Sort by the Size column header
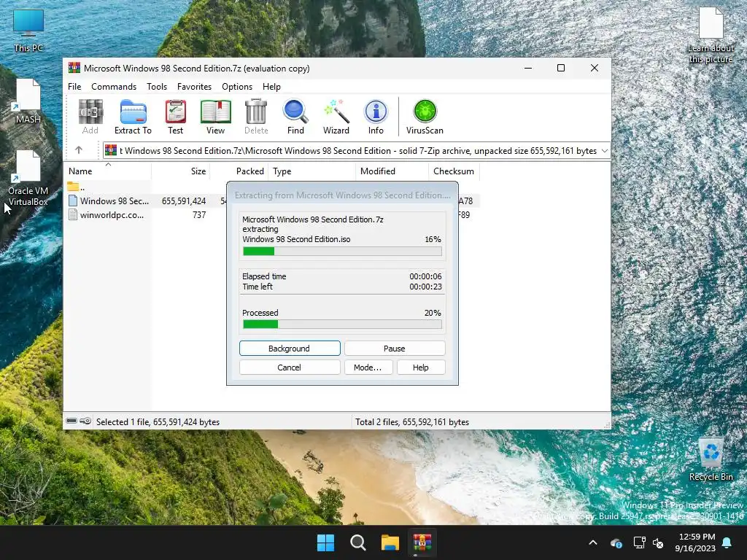The height and width of the screenshot is (560, 747). [x=181, y=171]
